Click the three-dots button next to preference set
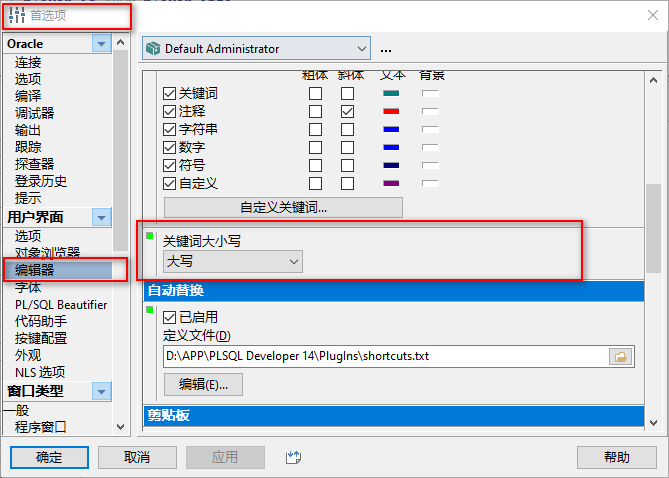 pos(386,50)
